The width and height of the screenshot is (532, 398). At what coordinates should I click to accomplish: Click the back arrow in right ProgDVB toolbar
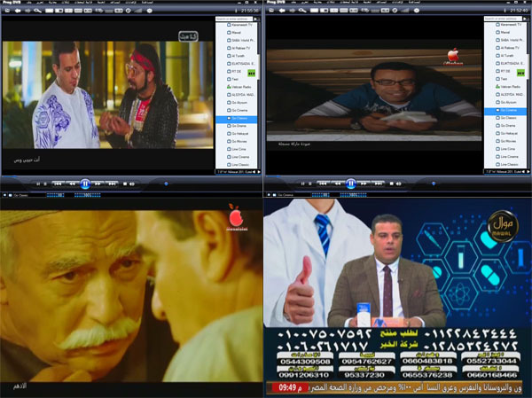(282, 11)
